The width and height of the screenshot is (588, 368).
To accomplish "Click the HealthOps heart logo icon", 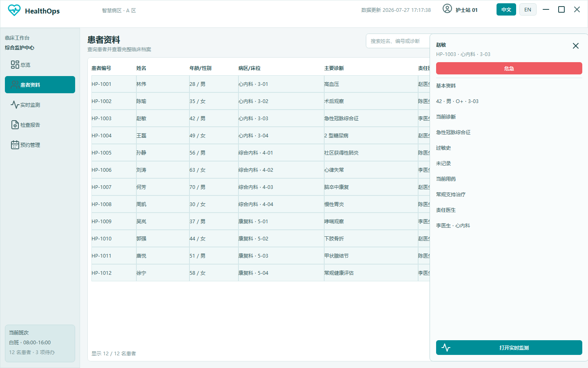I will 14,10.
